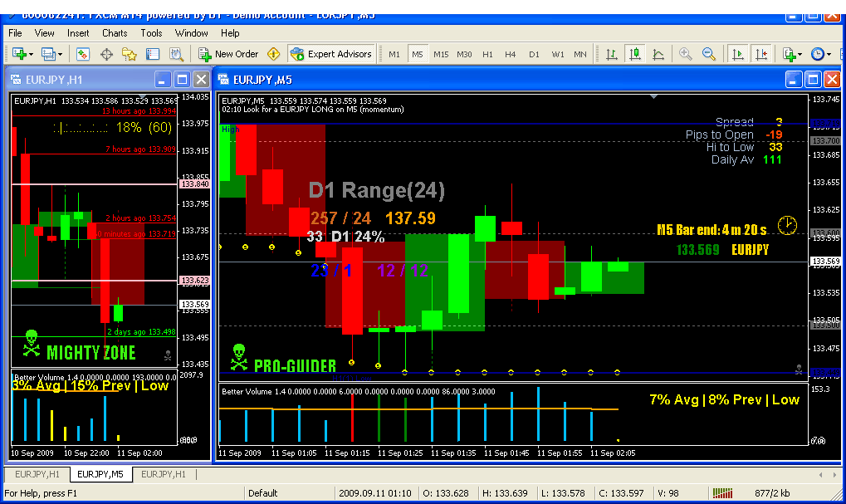Screen dimensions: 846x504
Task: Toggle the Auto Scroll chart icon
Action: point(737,54)
